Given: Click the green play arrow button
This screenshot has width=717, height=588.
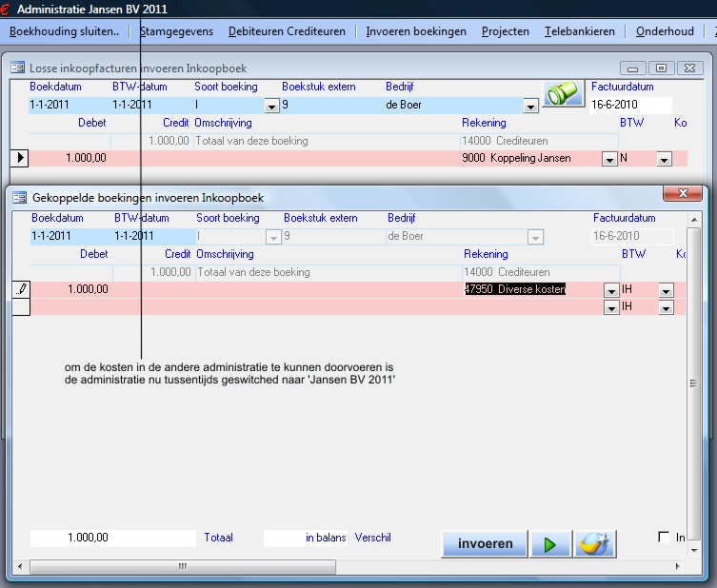Looking at the screenshot, I should 550,544.
